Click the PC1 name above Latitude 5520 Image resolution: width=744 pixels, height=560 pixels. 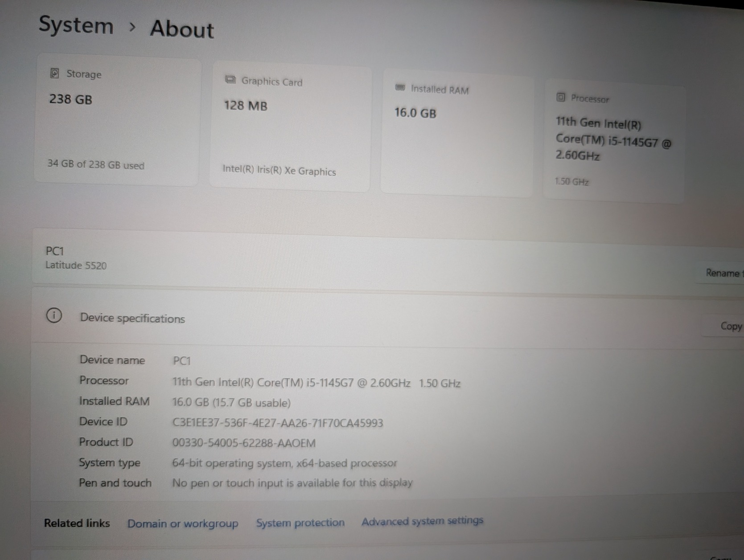[54, 251]
